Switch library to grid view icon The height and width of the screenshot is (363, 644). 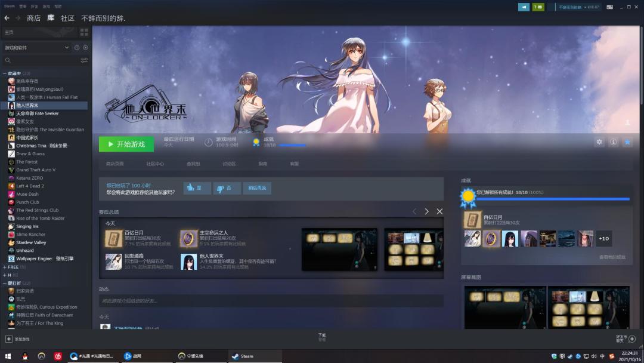click(x=84, y=32)
